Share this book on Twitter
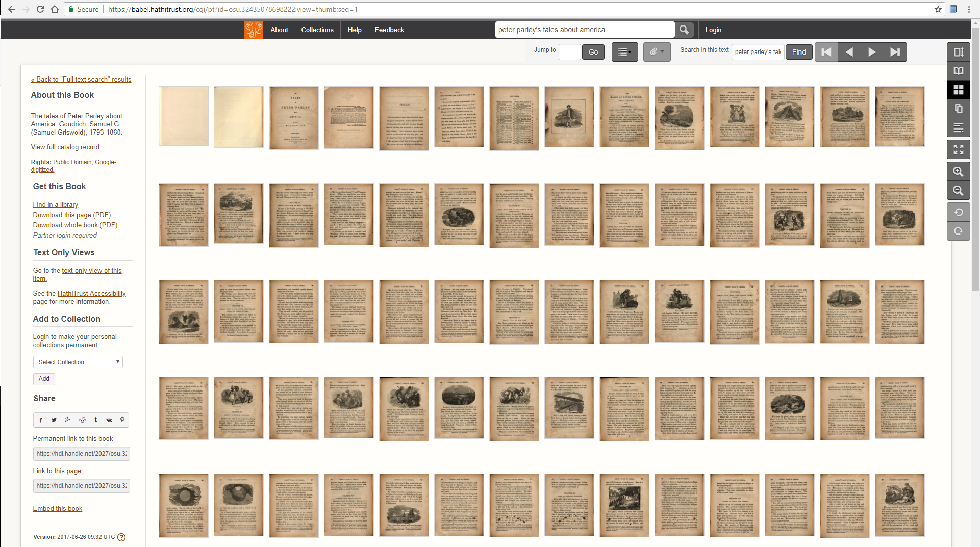The width and height of the screenshot is (980, 547). [x=54, y=420]
